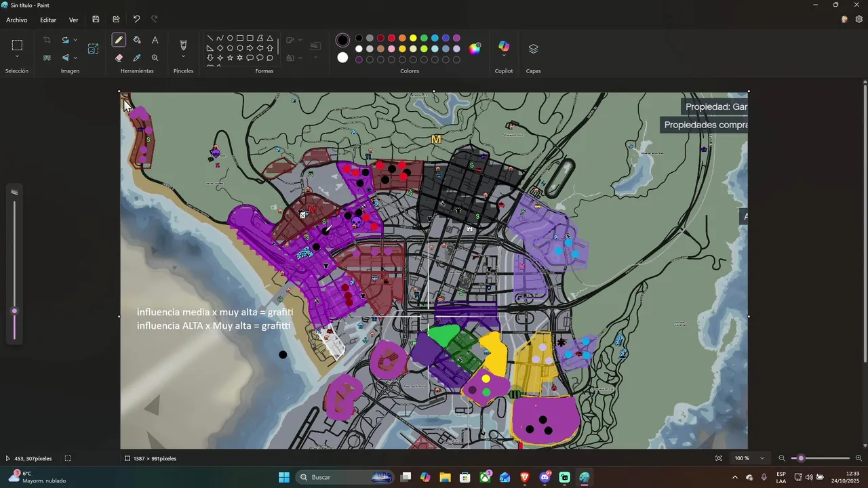868x488 pixels.
Task: Open the Flip options dropdown arrow
Action: 75,58
